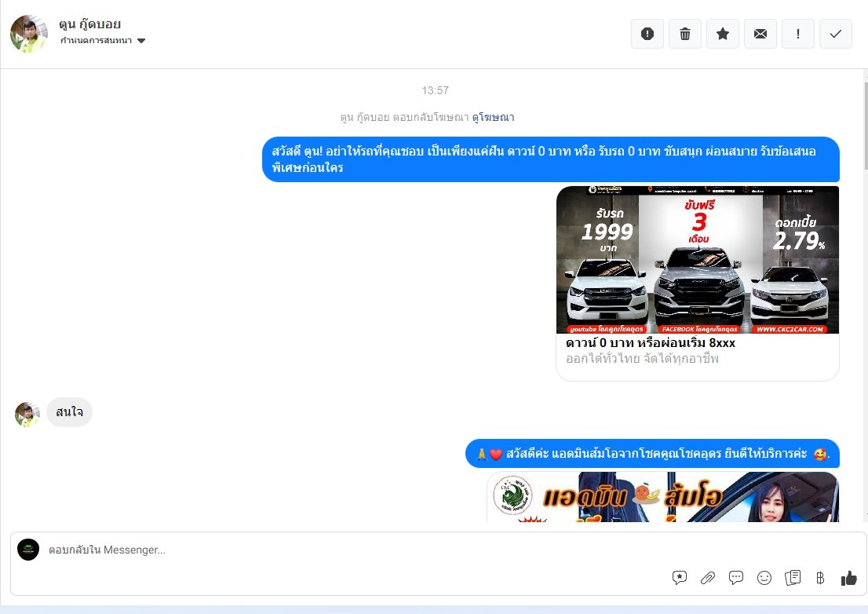Open the emoji picker smiley icon
This screenshot has height=614, width=868.
coord(764,578)
